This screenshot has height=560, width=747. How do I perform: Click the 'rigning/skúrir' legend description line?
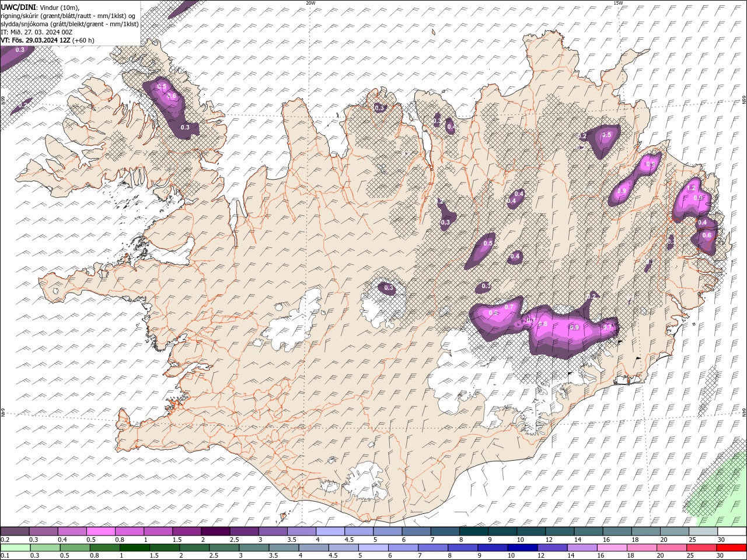tap(69, 15)
